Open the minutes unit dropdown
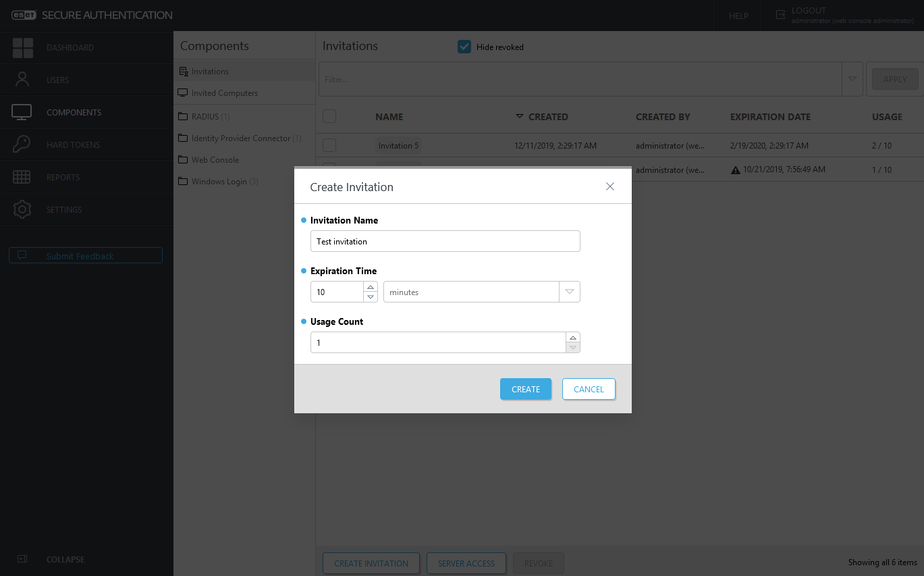924x576 pixels. [569, 291]
